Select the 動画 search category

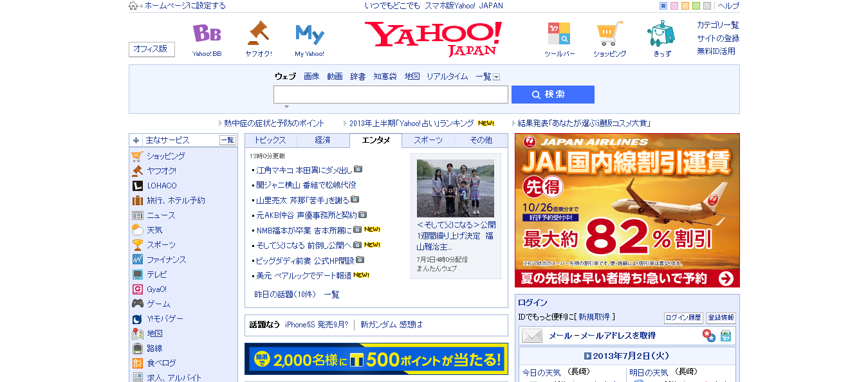(x=335, y=77)
